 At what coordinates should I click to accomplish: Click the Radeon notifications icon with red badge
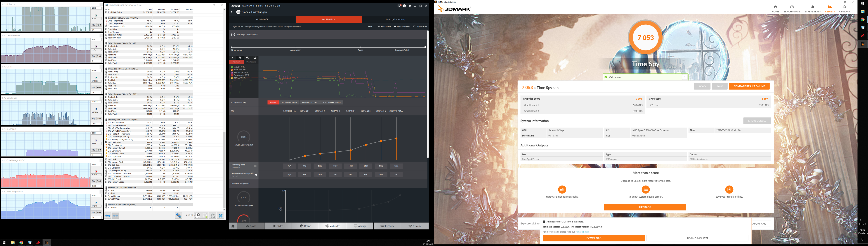pyautogui.click(x=399, y=6)
